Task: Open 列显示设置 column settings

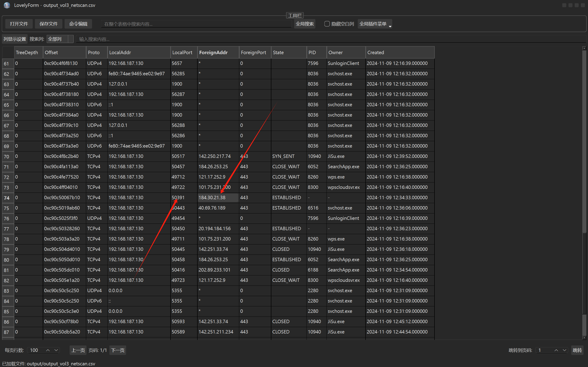Action: 14,39
